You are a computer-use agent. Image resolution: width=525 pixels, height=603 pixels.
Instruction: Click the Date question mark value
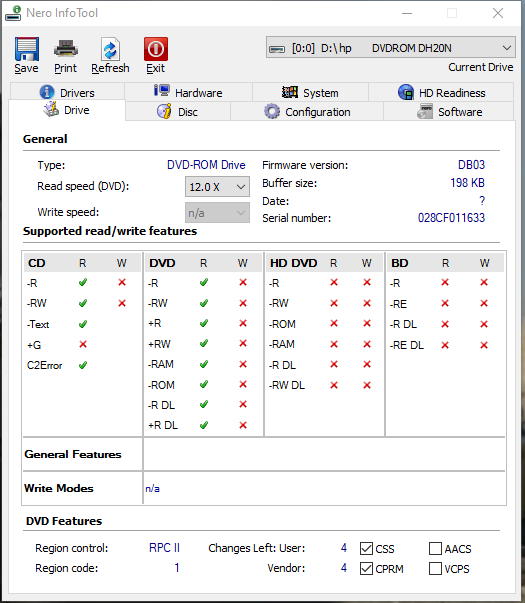(482, 200)
